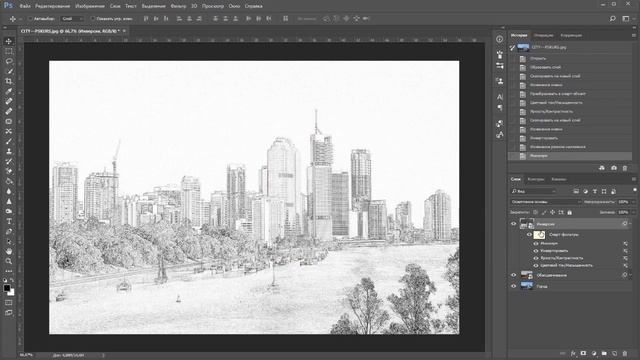The image size is (640, 360).
Task: Open the Paragraph panel icon
Action: click(500, 108)
